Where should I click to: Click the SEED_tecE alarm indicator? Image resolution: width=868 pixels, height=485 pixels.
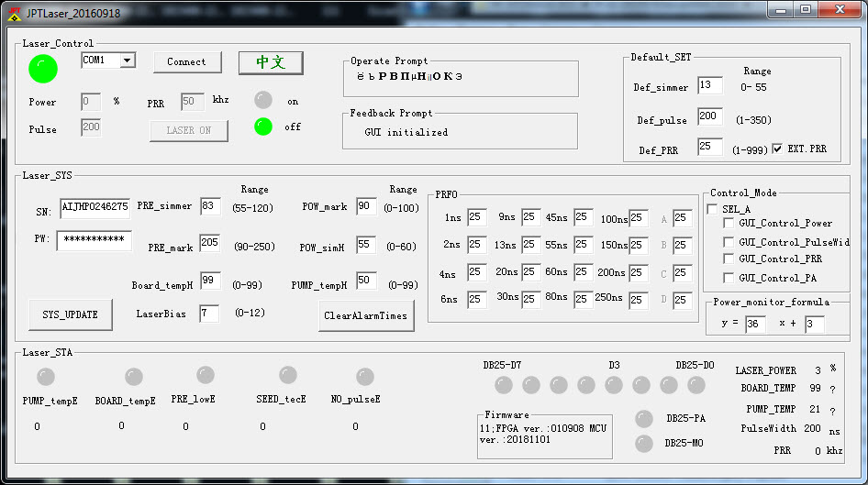288,376
